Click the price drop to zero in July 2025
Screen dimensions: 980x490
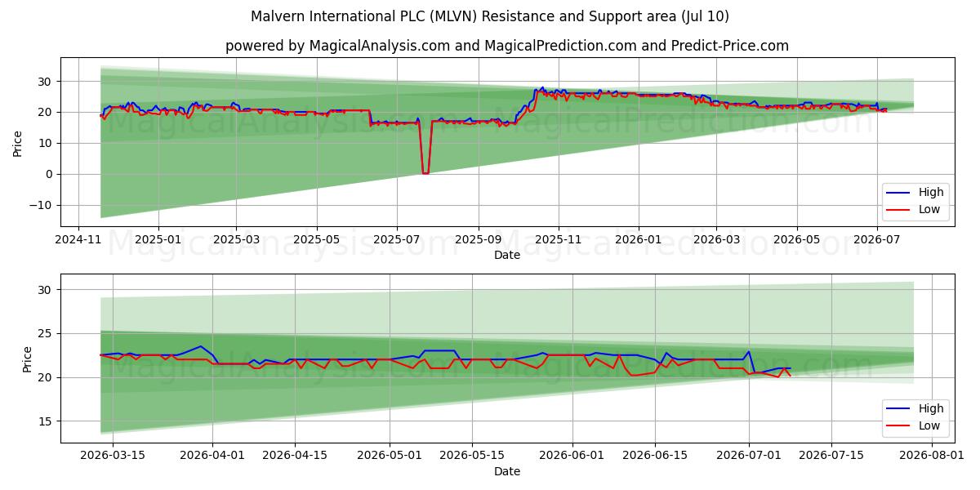(x=425, y=172)
